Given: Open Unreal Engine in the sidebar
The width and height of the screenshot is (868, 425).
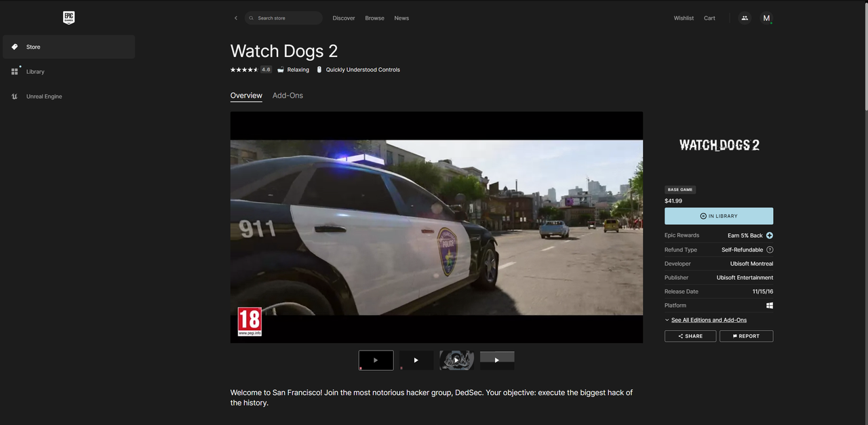Looking at the screenshot, I should click(68, 96).
